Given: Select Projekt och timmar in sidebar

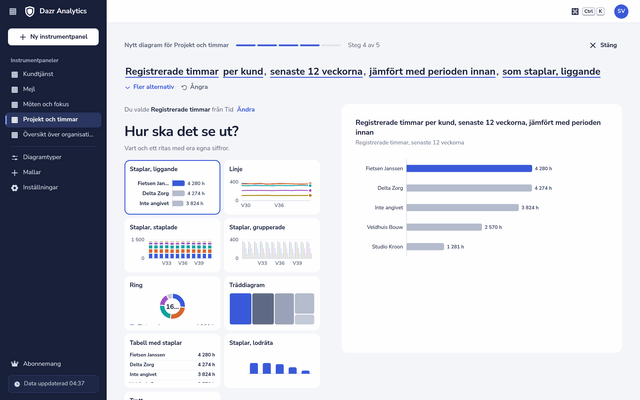Looking at the screenshot, I should (x=53, y=120).
